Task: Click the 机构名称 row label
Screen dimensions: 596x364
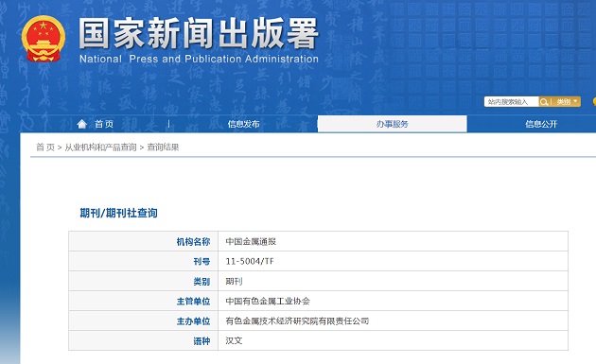Action: click(193, 242)
